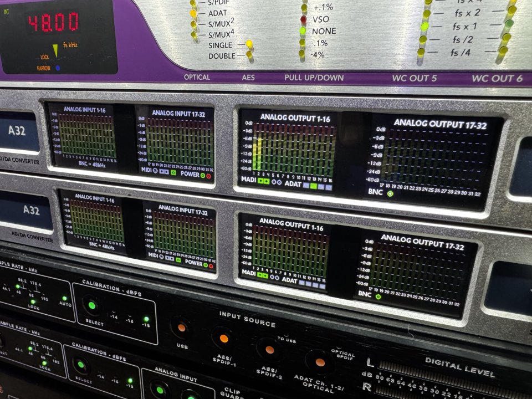
Task: Click the green BNC icon on bottom A32 output display
Action: (378, 296)
